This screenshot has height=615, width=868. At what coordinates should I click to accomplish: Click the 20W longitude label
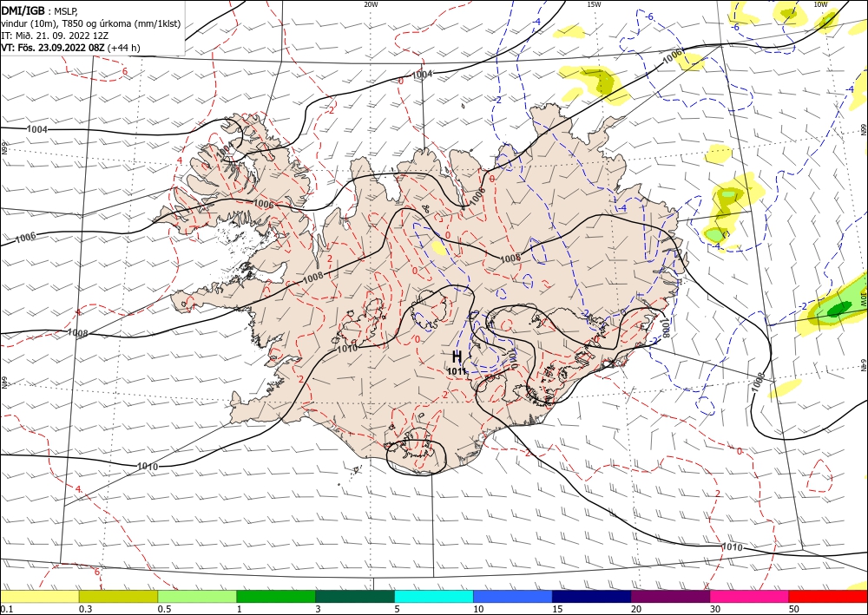pyautogui.click(x=371, y=4)
